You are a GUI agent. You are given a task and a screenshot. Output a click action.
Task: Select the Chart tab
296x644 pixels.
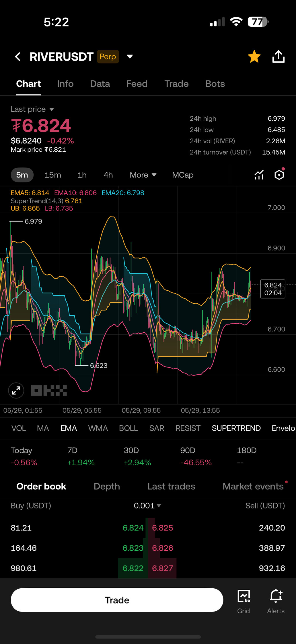point(28,84)
